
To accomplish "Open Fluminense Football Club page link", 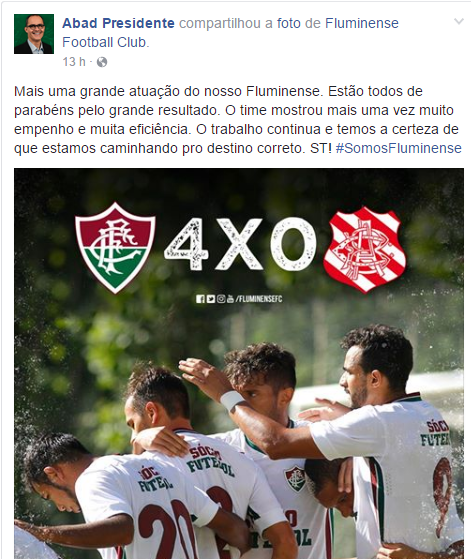I will click(x=230, y=33).
